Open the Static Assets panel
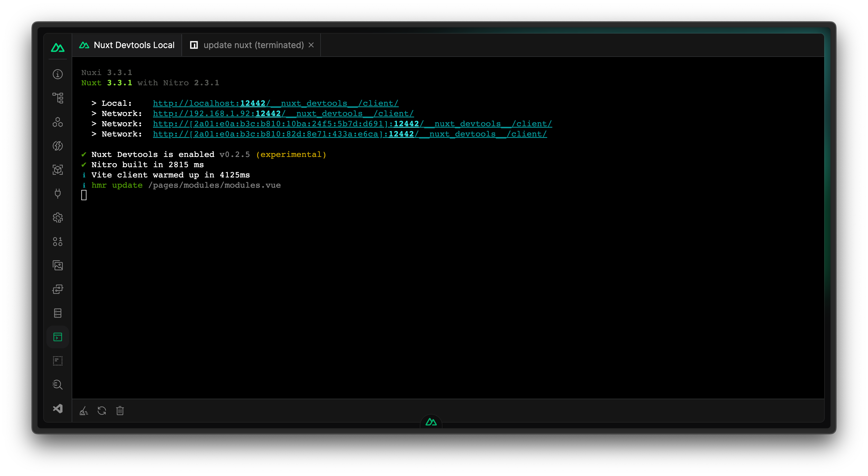Viewport: 868px width, 476px height. pos(58,266)
